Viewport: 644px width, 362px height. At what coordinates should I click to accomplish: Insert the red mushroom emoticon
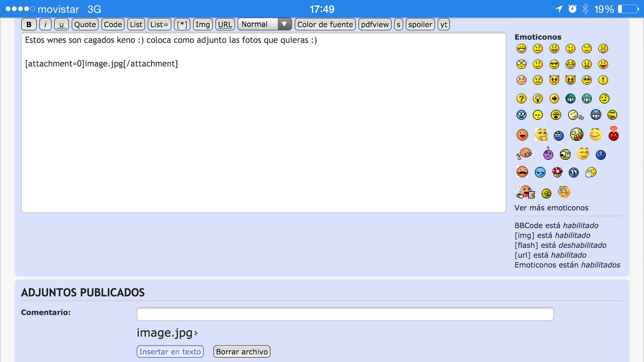tap(557, 172)
